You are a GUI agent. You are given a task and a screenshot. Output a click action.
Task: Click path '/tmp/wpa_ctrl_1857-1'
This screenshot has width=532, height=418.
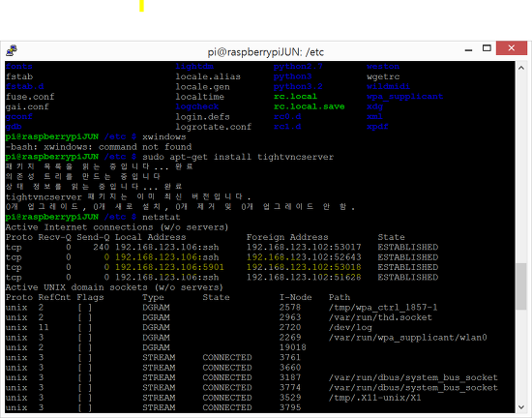pyautogui.click(x=383, y=308)
